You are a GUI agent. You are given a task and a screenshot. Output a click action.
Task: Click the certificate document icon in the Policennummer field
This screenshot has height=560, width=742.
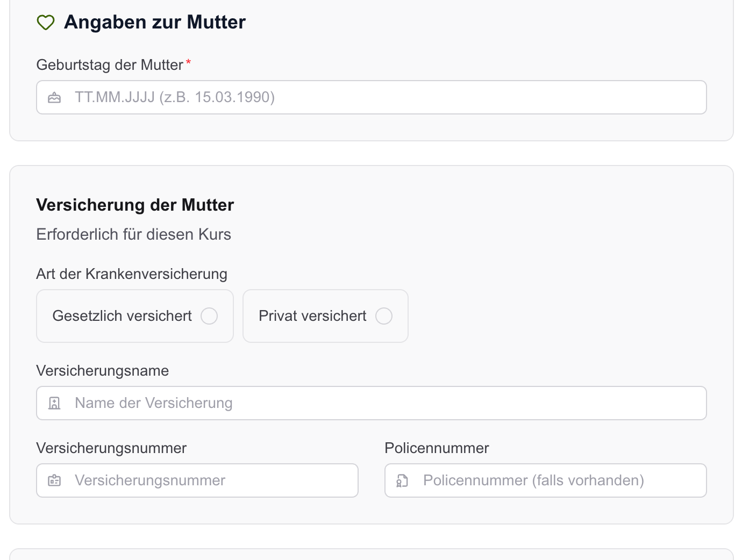(402, 480)
